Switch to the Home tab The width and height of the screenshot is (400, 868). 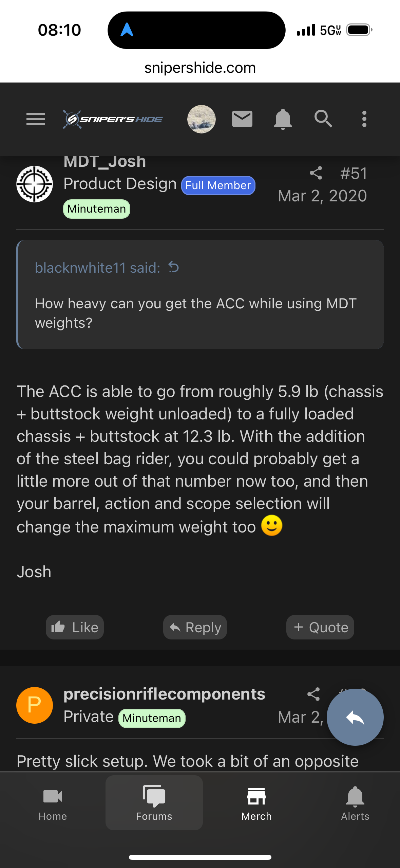coord(53,803)
